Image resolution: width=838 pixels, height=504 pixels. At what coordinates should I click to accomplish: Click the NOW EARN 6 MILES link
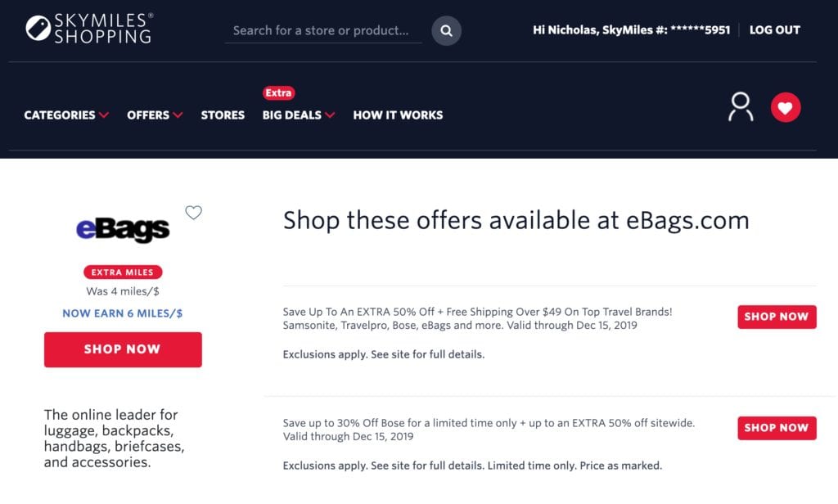(121, 313)
